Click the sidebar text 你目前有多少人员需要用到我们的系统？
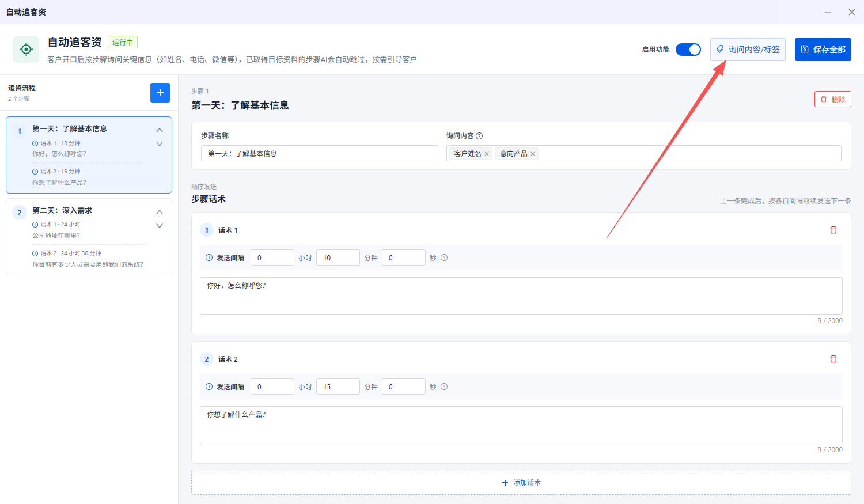Screen dimensions: 864x504 tap(88, 264)
